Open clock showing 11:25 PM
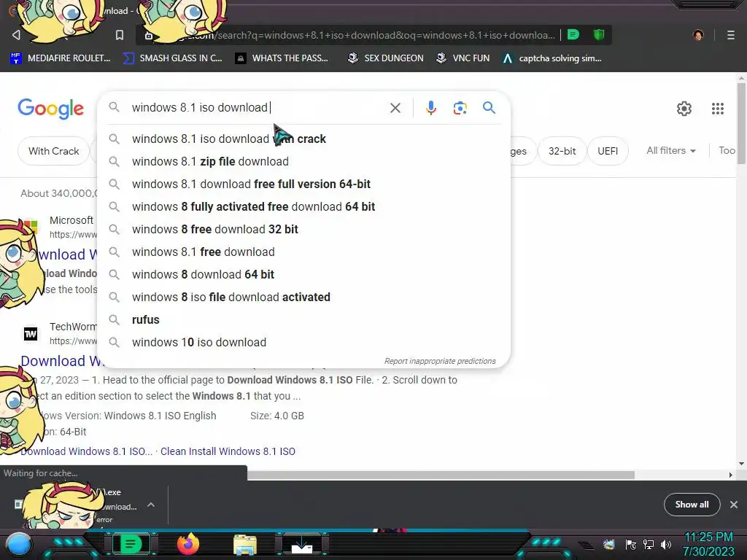 [x=708, y=544]
